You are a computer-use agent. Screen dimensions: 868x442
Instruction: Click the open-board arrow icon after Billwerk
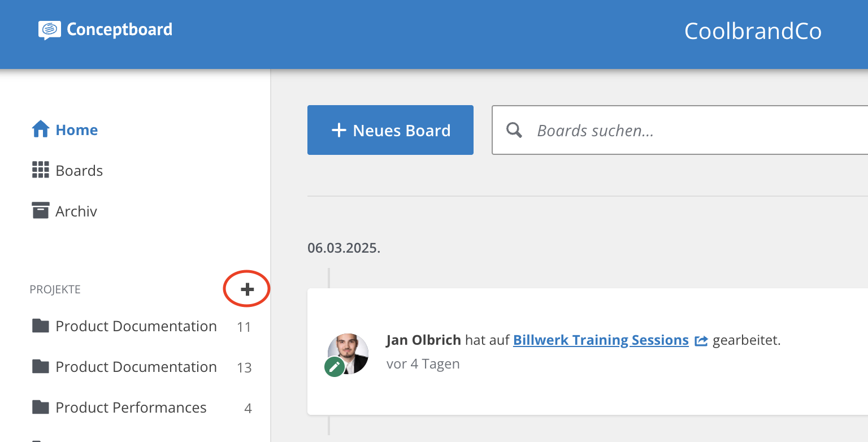click(701, 341)
